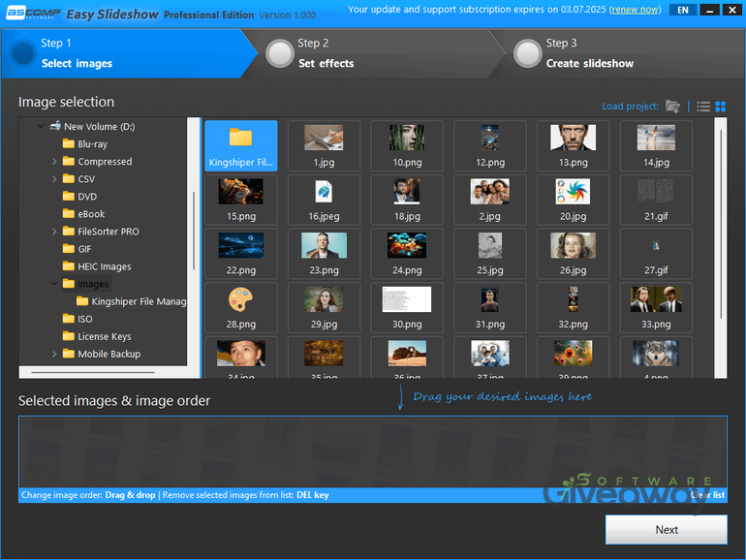746x560 pixels.
Task: Go to Step 3 Create slideshow
Action: click(618, 53)
